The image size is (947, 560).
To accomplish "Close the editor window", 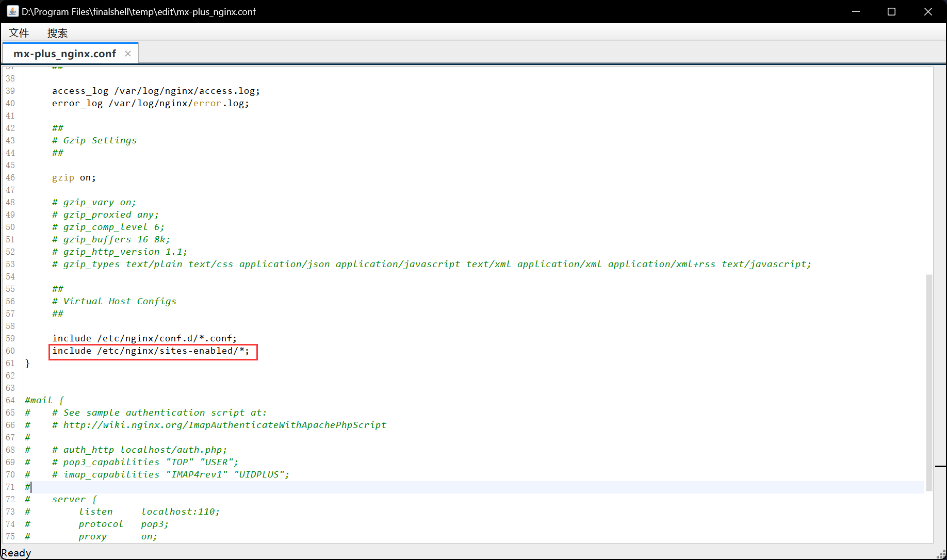I will pyautogui.click(x=927, y=11).
